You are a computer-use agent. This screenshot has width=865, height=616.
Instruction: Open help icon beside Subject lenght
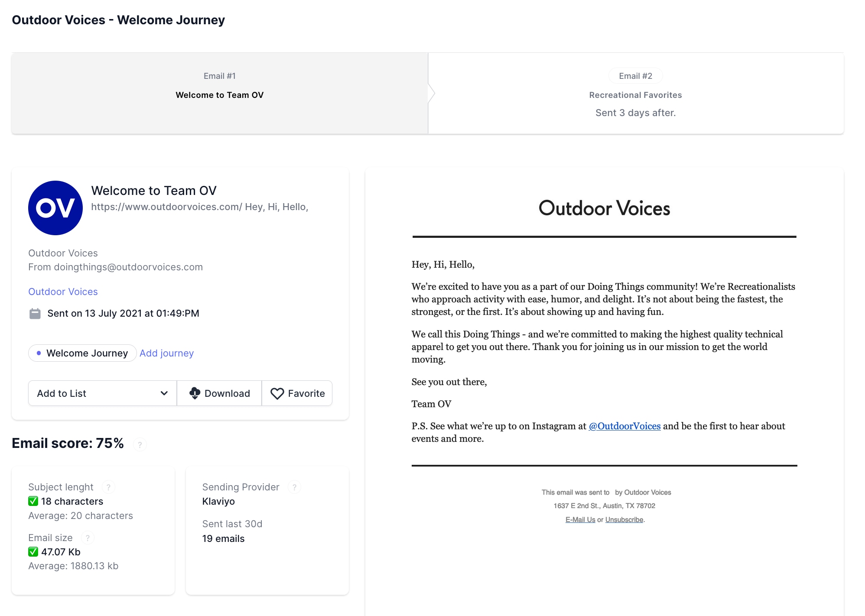tap(108, 487)
